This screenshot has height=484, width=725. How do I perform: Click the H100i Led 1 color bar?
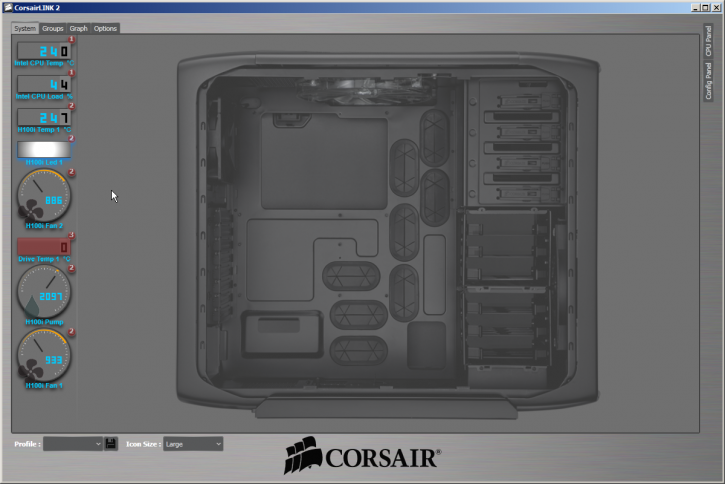click(x=44, y=150)
